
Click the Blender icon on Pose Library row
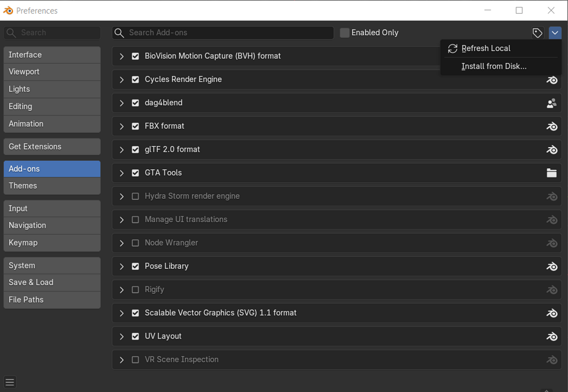point(552,266)
